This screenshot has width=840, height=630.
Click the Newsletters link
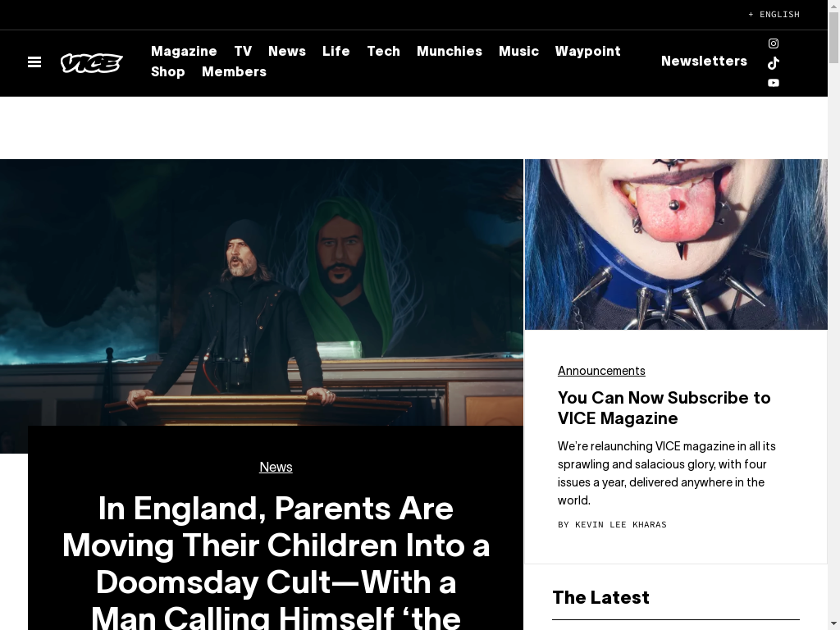pyautogui.click(x=704, y=61)
